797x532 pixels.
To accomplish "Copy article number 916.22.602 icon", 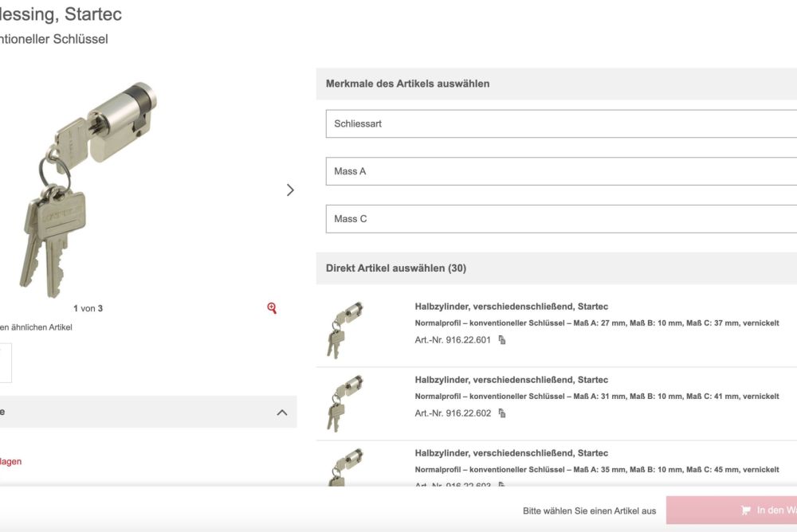I will 502,413.
